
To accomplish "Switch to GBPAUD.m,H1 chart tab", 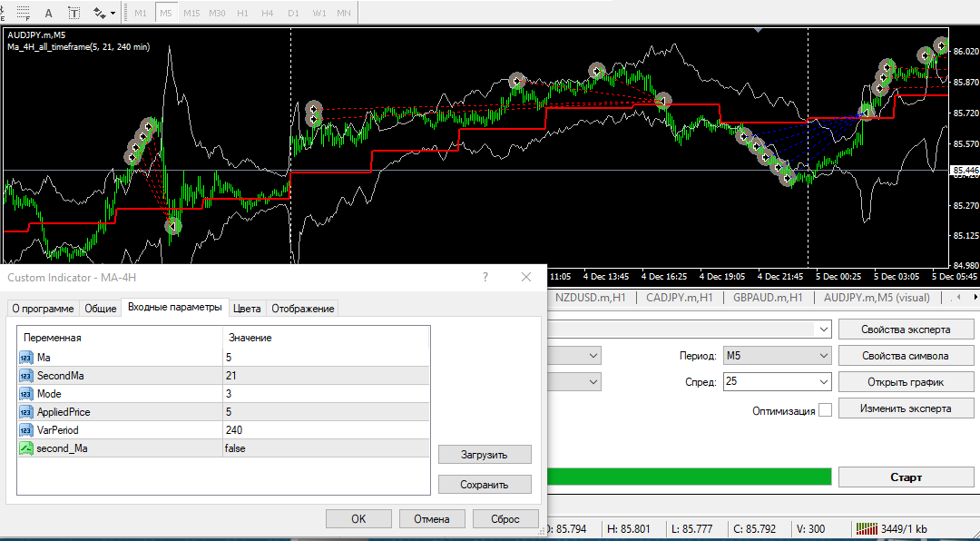I will tap(769, 298).
